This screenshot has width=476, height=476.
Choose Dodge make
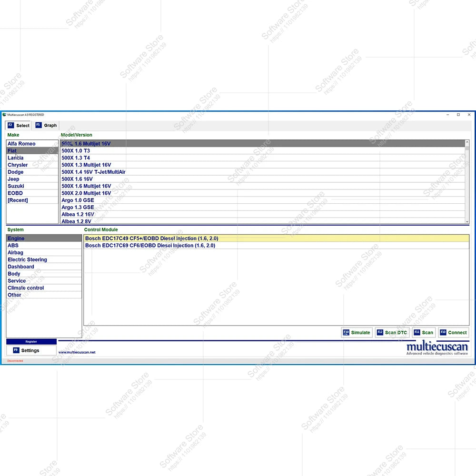click(32, 172)
